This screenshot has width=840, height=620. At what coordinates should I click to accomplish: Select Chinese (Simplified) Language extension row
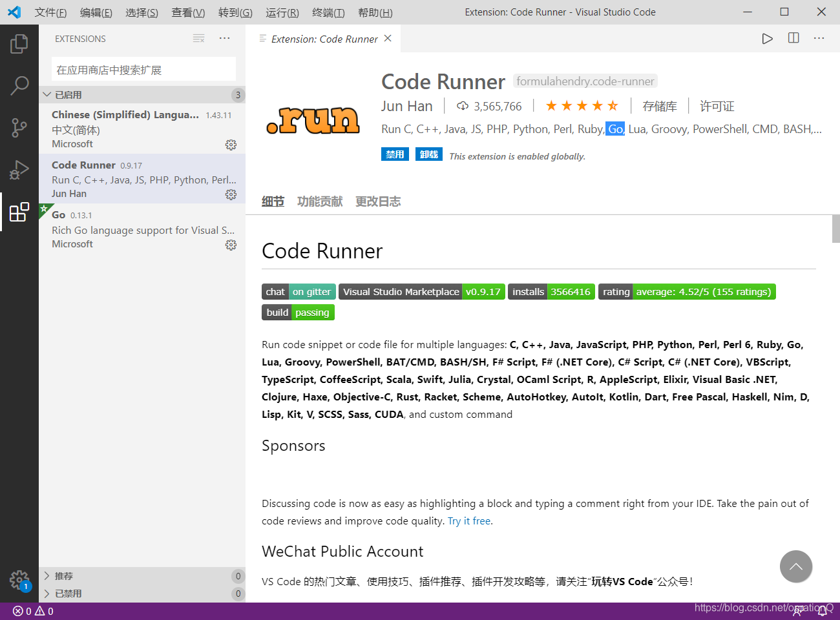142,129
